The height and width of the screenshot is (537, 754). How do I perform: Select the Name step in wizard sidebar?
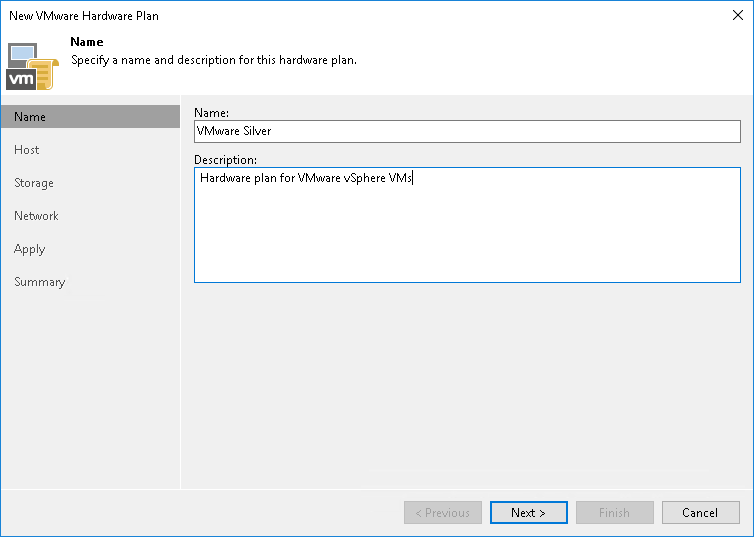click(90, 117)
